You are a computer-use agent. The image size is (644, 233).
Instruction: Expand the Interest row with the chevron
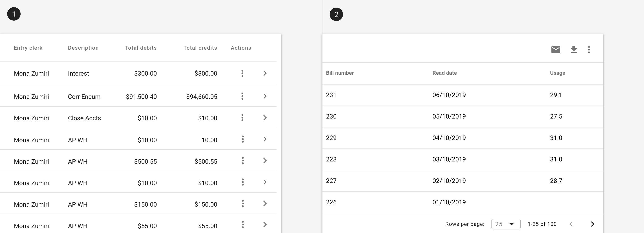click(265, 73)
